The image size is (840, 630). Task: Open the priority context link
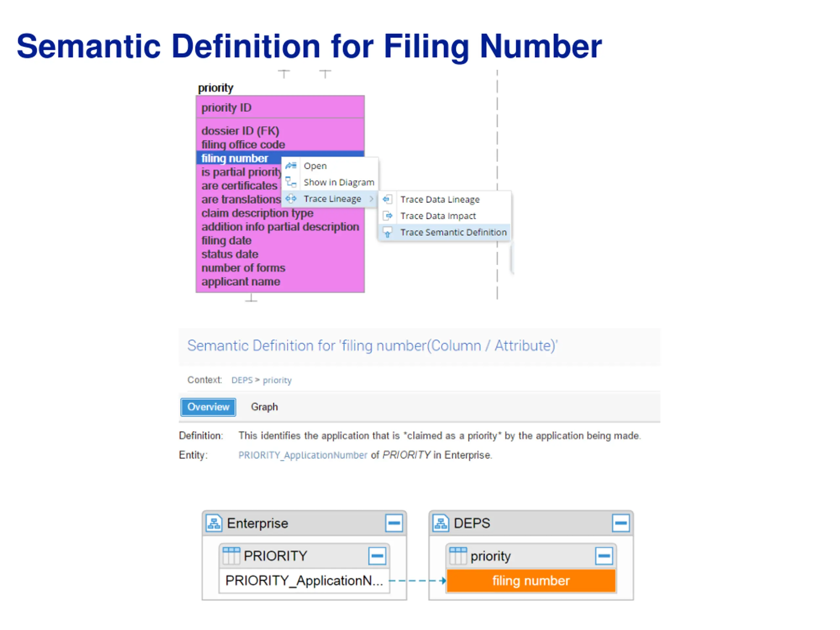point(277,380)
